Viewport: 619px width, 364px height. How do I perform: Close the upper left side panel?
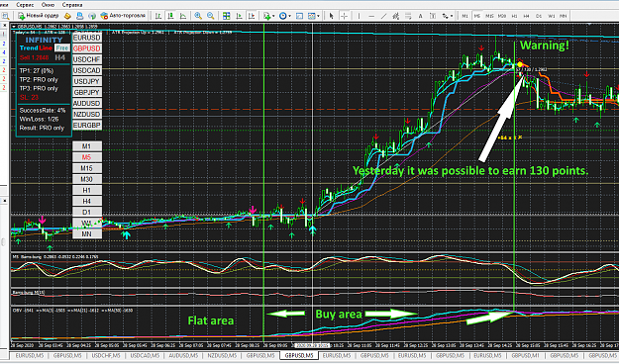point(4,26)
